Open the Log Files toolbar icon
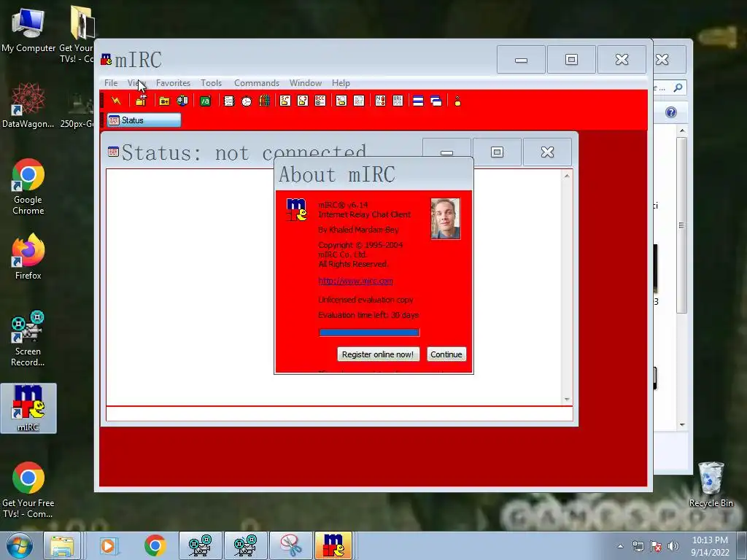 359,101
